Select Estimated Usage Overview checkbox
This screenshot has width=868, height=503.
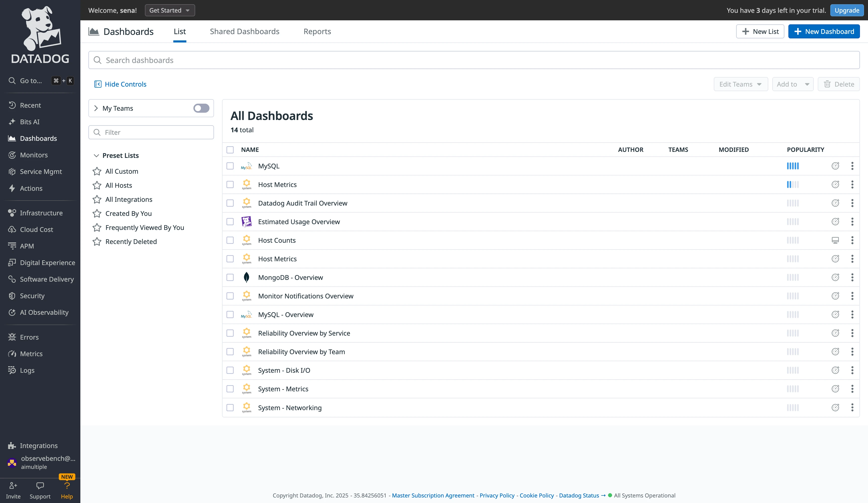pos(230,222)
